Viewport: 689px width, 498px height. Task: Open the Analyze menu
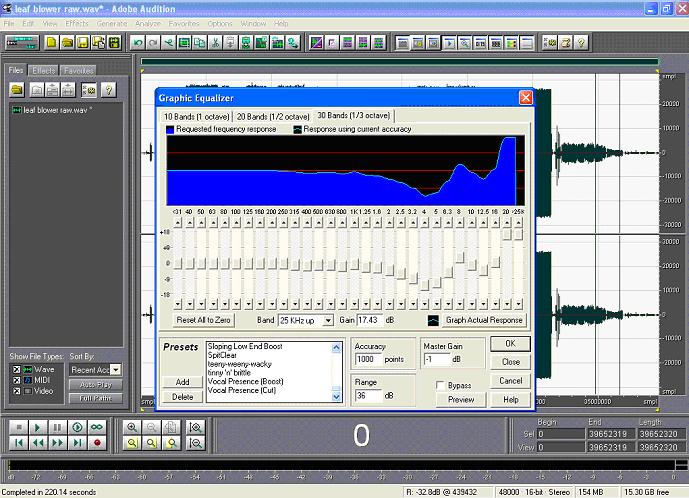point(148,23)
